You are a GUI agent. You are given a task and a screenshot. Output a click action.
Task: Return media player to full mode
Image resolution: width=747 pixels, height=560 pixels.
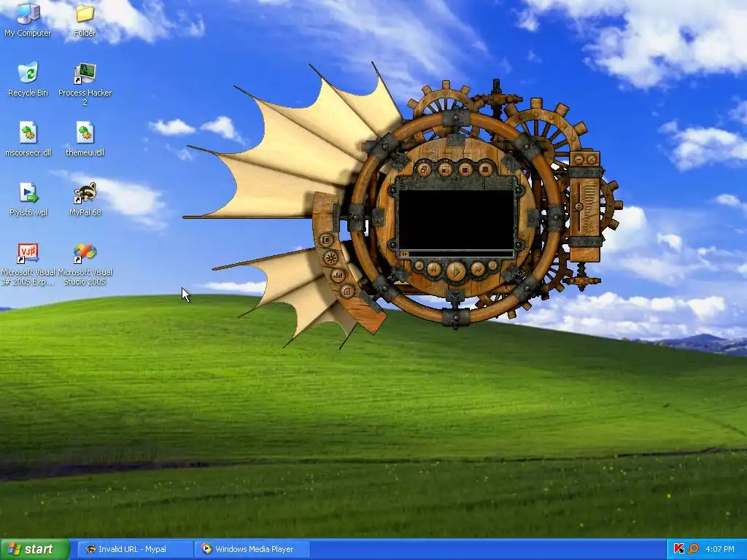(424, 169)
